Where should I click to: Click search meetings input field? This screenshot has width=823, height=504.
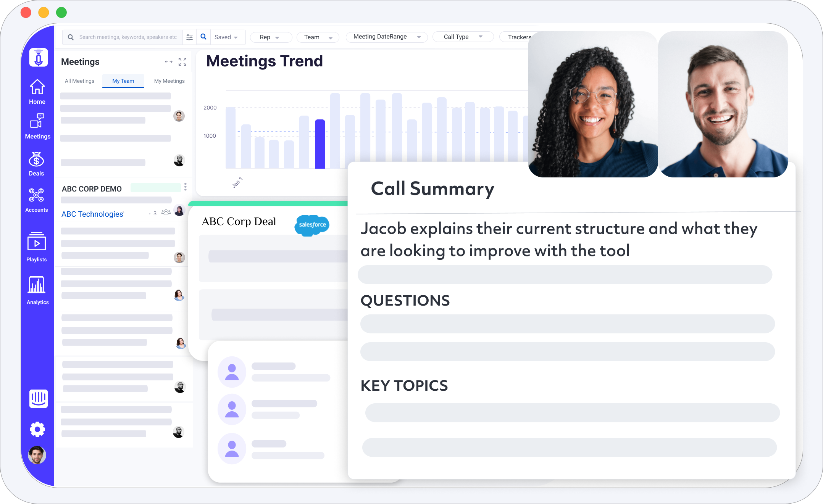[125, 37]
